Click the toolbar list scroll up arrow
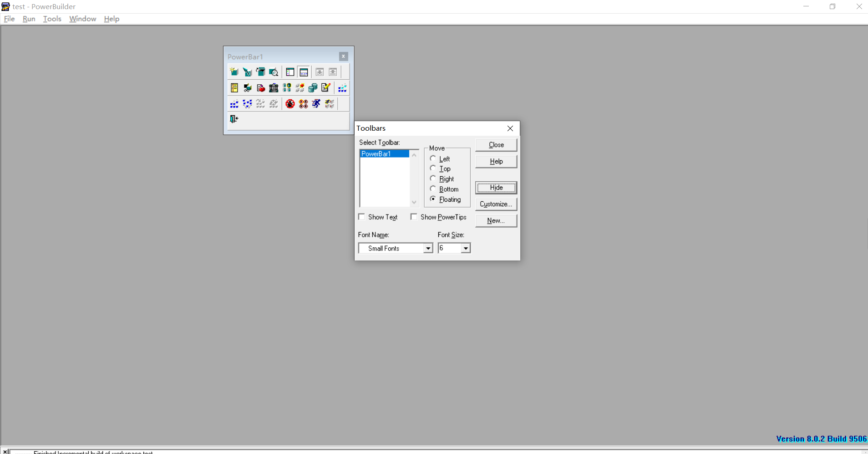The width and height of the screenshot is (868, 454). (x=414, y=155)
